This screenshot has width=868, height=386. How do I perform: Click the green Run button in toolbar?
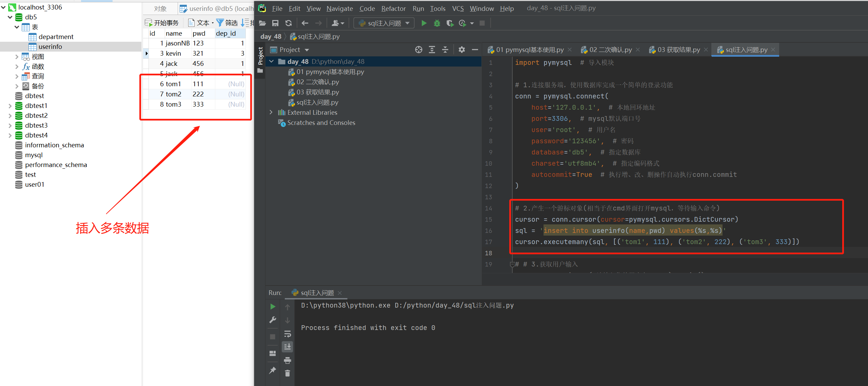click(424, 23)
